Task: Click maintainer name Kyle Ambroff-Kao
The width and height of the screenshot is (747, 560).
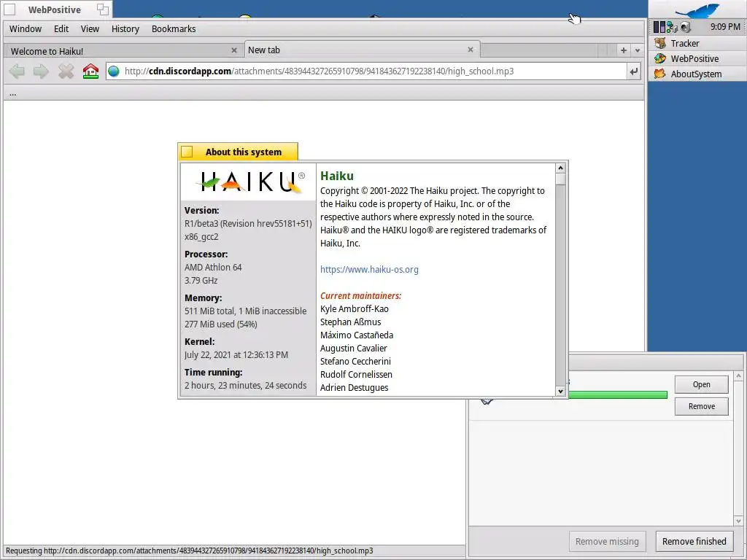Action: click(354, 308)
